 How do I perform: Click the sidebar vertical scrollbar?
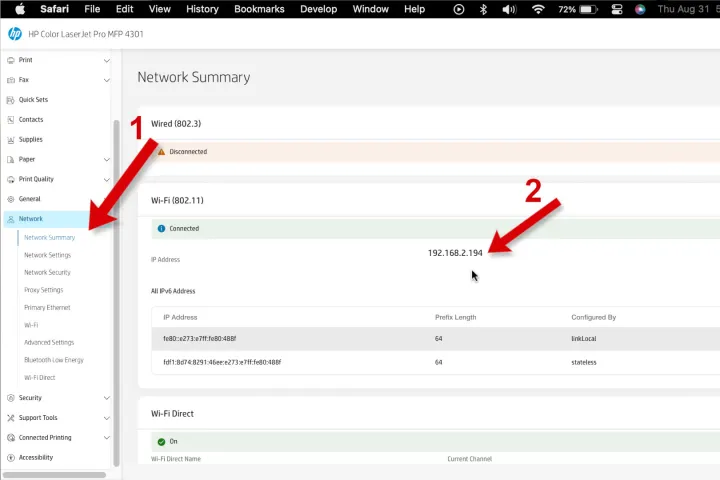point(116,293)
